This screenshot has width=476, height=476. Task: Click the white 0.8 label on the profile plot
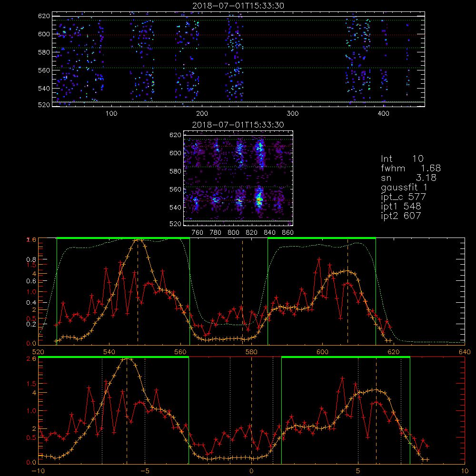31,259
